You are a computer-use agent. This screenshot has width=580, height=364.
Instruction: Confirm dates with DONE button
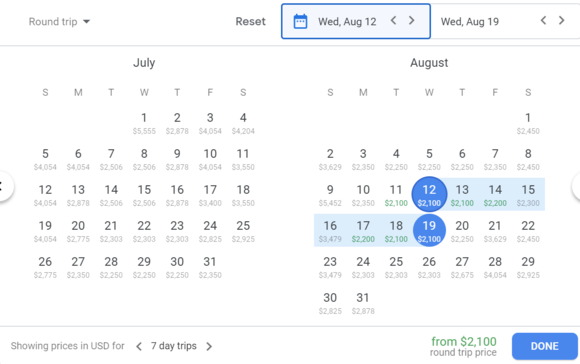tap(544, 346)
